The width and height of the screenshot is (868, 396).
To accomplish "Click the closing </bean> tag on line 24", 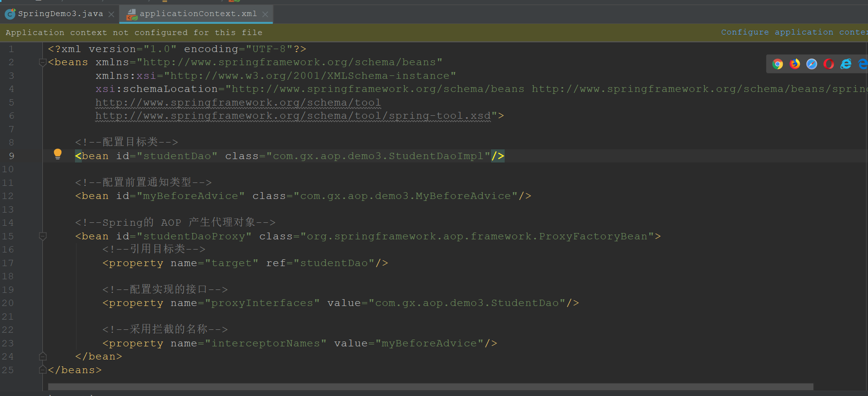I will pos(98,357).
